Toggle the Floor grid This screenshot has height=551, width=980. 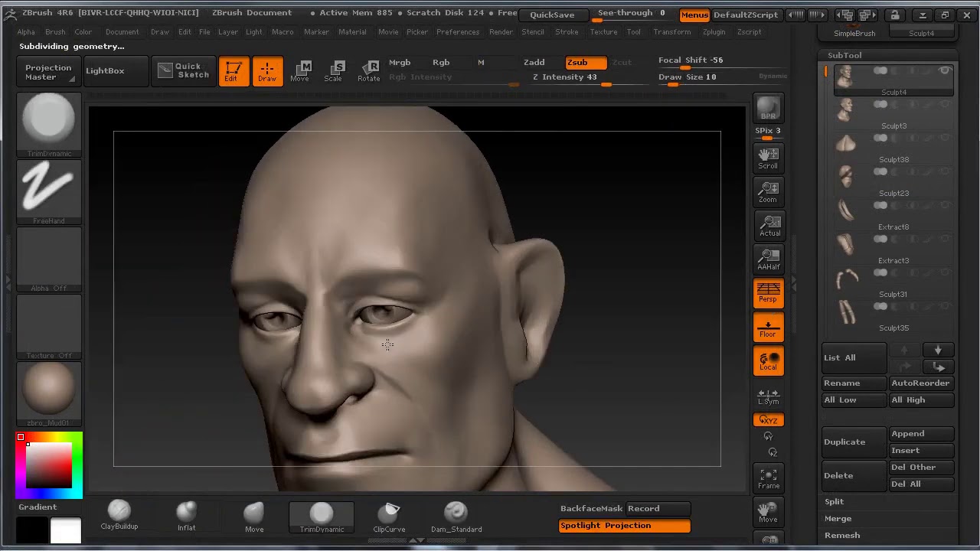pyautogui.click(x=768, y=328)
